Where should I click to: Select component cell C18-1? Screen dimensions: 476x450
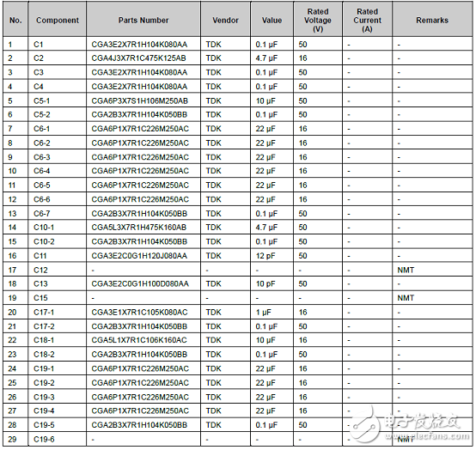pyautogui.click(x=58, y=340)
